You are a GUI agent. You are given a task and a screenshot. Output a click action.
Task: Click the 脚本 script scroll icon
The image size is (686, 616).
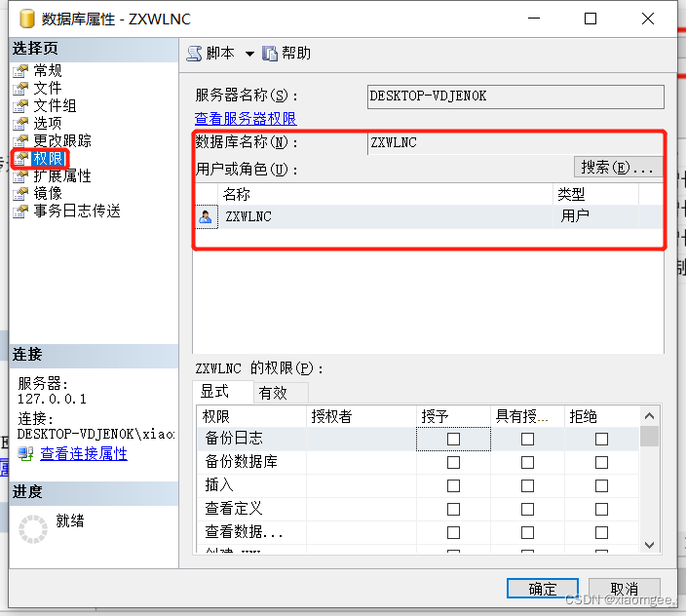(194, 54)
